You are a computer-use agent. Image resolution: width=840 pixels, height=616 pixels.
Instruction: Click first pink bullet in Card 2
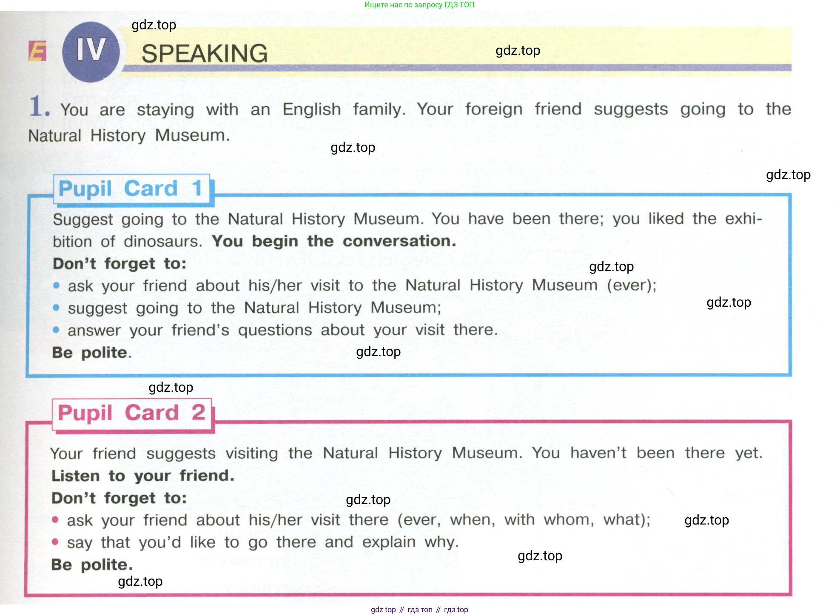click(x=55, y=519)
